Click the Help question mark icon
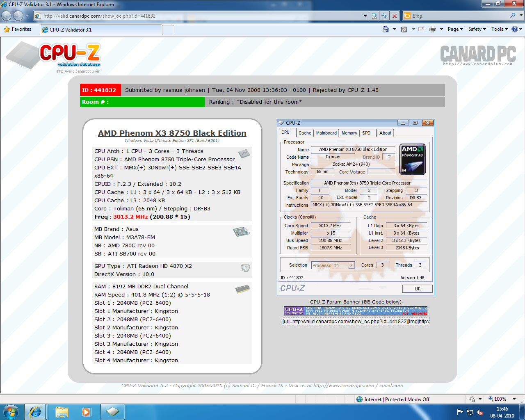Image resolution: width=525 pixels, height=420 pixels. [x=515, y=29]
